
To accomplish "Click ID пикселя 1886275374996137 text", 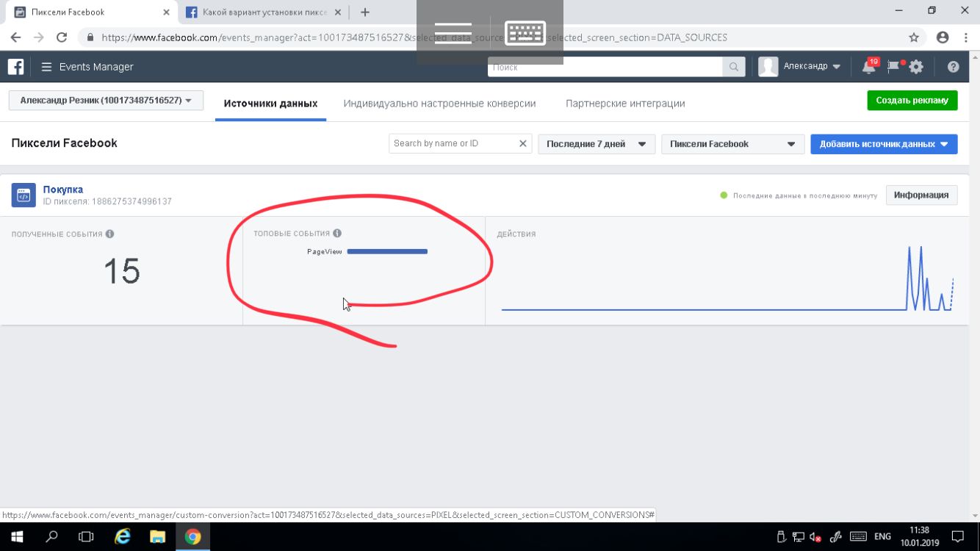I will pyautogui.click(x=107, y=201).
